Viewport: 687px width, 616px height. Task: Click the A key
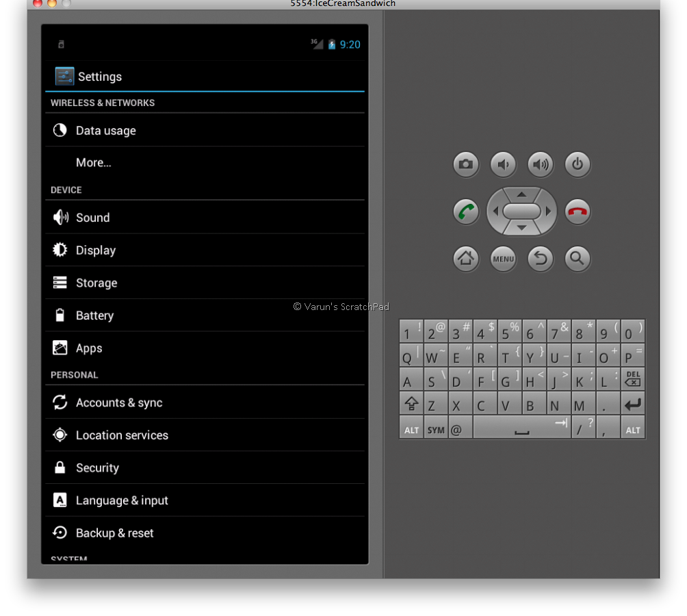click(x=411, y=379)
